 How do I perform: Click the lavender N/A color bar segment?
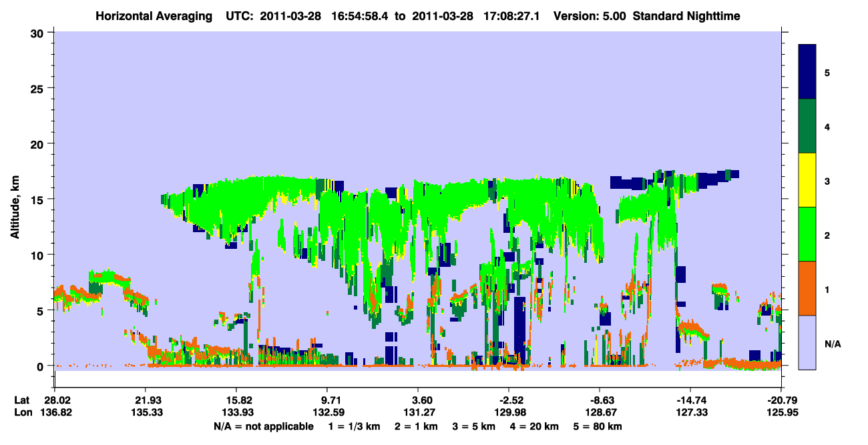[807, 342]
